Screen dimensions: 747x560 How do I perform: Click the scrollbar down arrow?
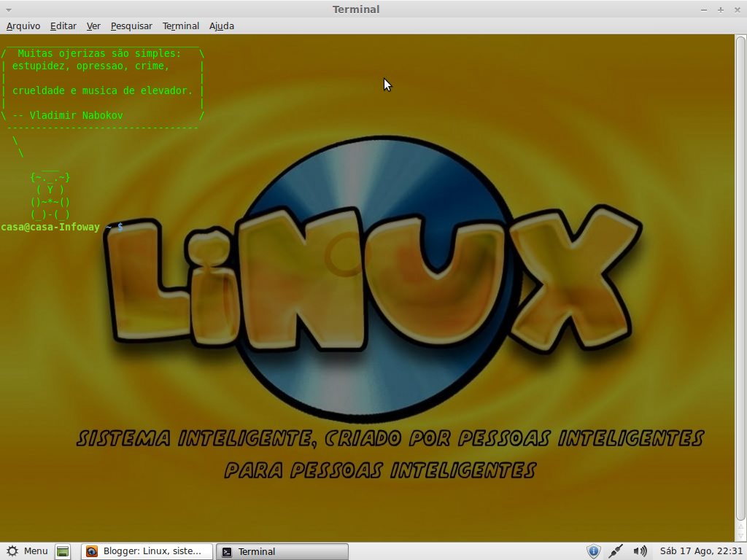(740, 537)
